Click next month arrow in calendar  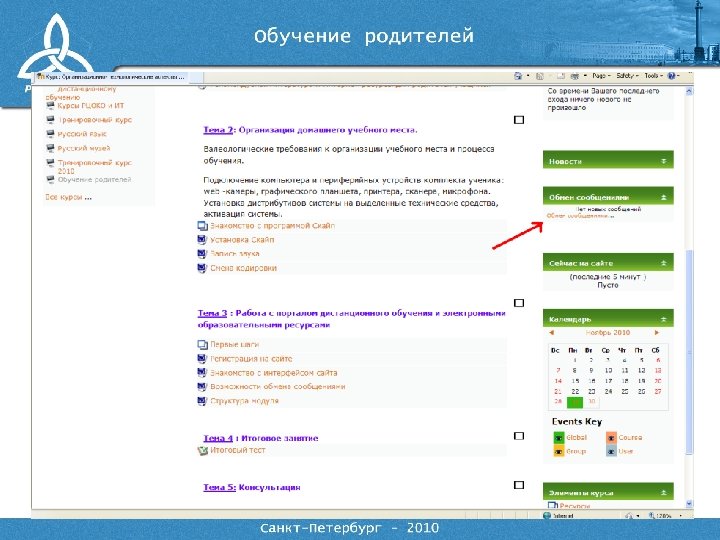coord(657,332)
